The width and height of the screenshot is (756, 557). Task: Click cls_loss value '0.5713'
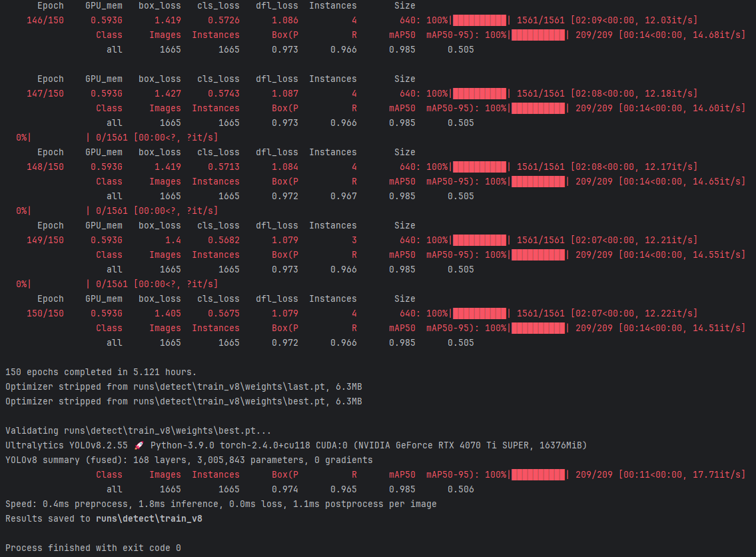tap(224, 167)
